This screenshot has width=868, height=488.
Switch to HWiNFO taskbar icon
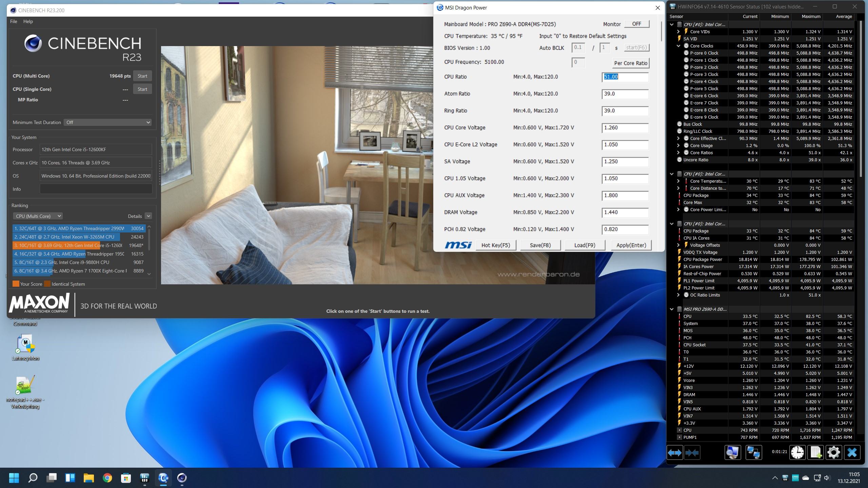pyautogui.click(x=144, y=478)
